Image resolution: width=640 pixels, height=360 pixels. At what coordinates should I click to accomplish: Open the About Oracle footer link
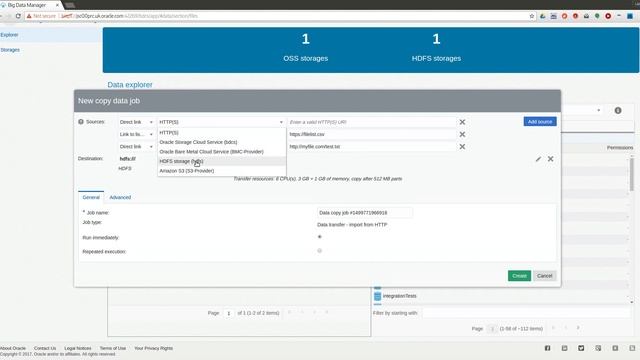13,348
